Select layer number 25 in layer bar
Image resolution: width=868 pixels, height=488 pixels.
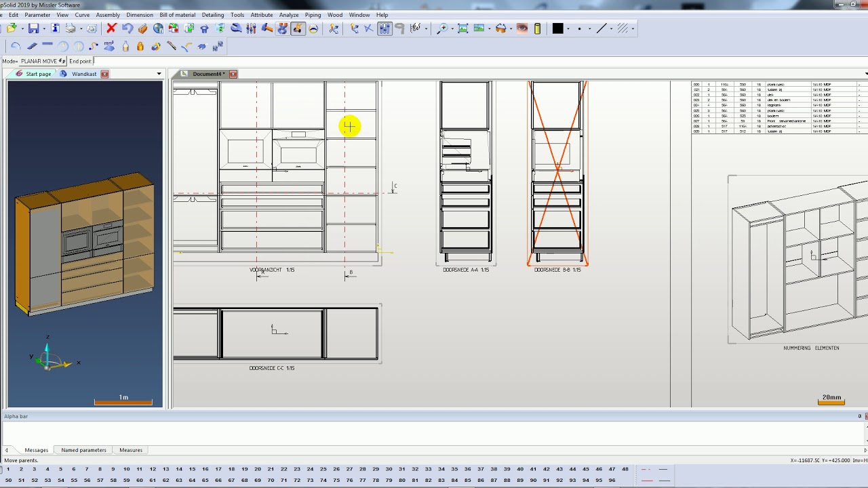click(x=323, y=469)
